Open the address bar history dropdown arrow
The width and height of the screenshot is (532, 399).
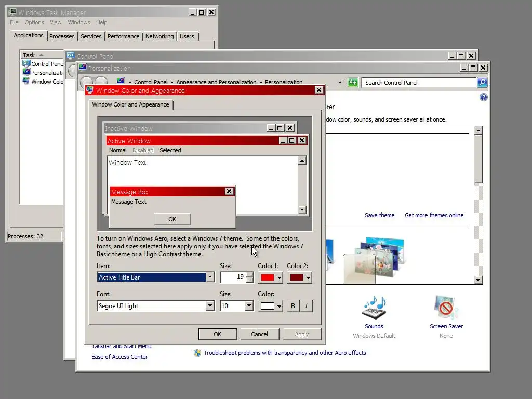click(x=340, y=83)
